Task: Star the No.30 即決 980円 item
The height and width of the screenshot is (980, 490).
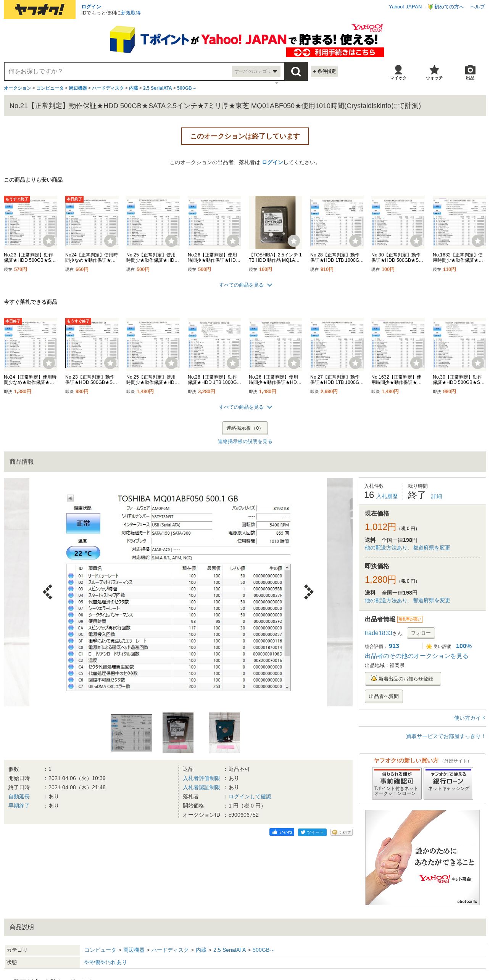Action: (x=478, y=363)
